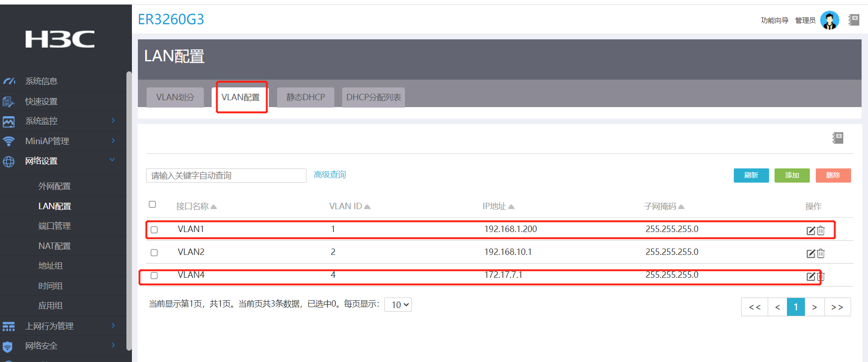This screenshot has width=868, height=362.
Task: Select page 1 in pagination
Action: (x=796, y=307)
